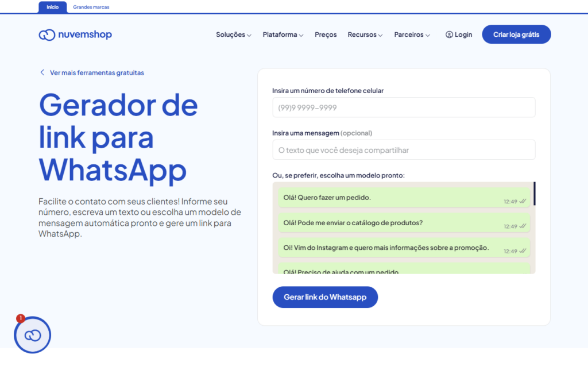
Task: Select the Início tab
Action: tap(52, 7)
